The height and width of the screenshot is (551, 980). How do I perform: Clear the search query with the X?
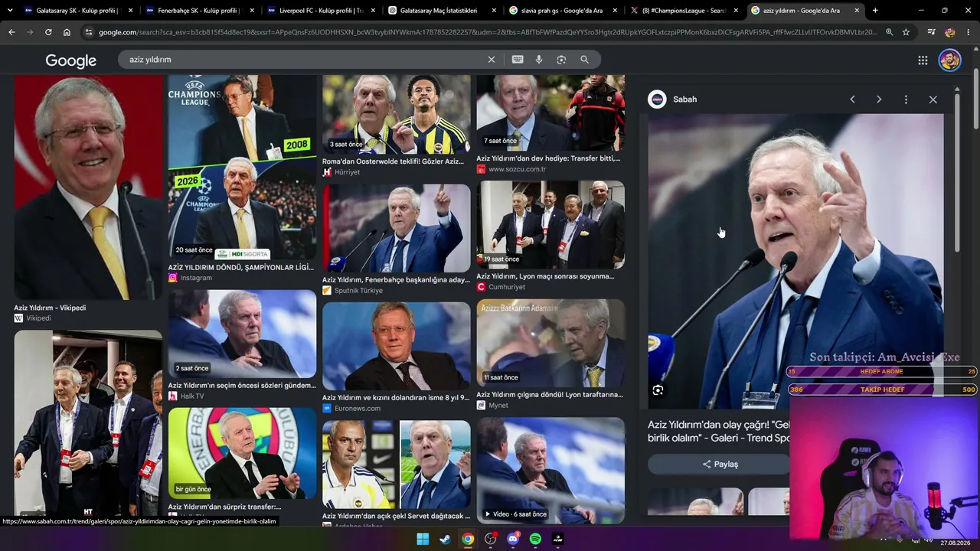(x=492, y=60)
